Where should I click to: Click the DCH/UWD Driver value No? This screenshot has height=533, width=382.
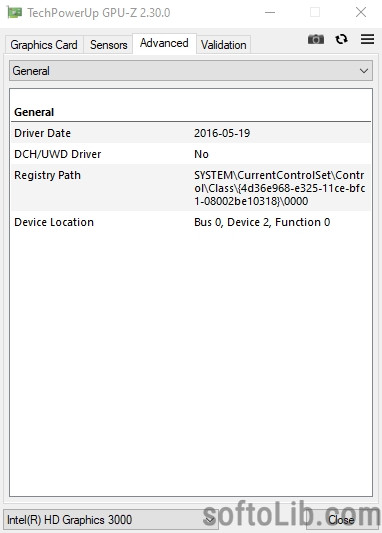201,154
